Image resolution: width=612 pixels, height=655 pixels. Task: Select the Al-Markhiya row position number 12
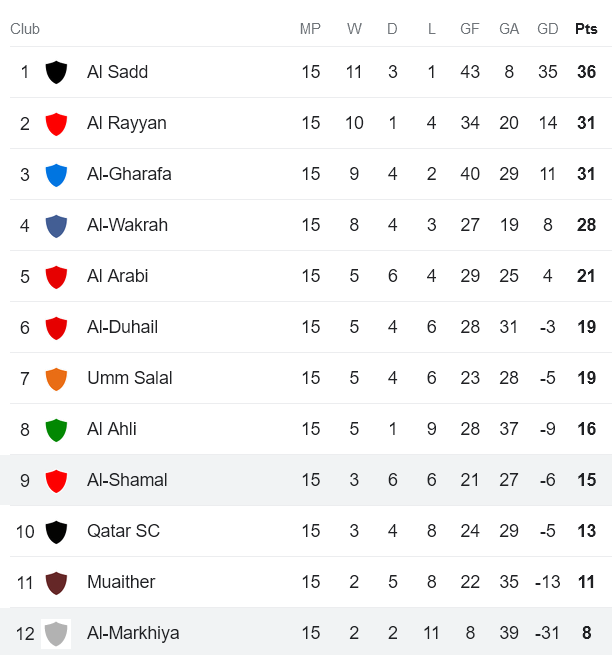25,633
